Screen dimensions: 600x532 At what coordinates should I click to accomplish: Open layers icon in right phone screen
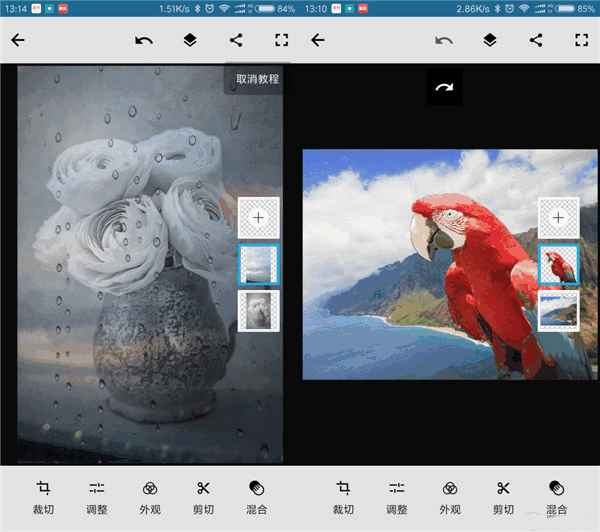coord(490,40)
